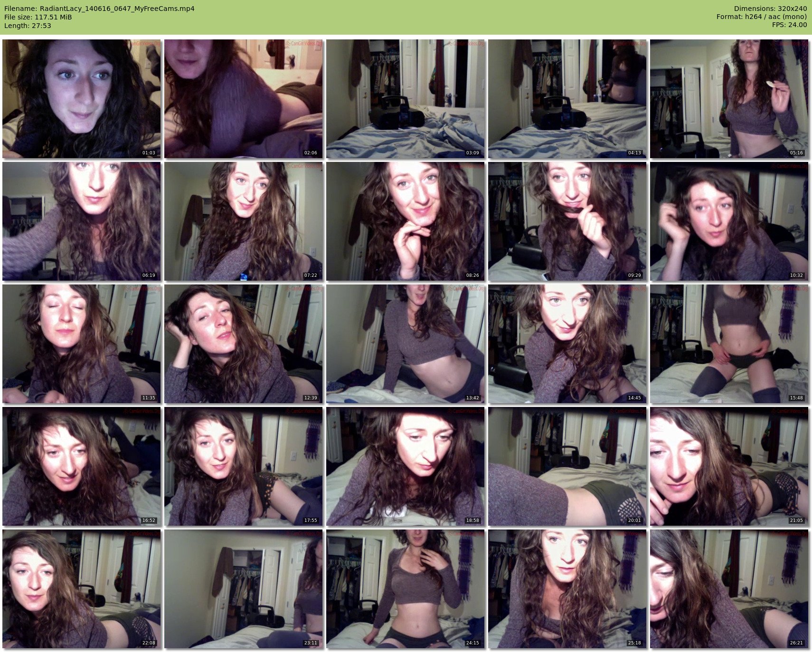Click the thumbnail marked 05:16

(729, 99)
